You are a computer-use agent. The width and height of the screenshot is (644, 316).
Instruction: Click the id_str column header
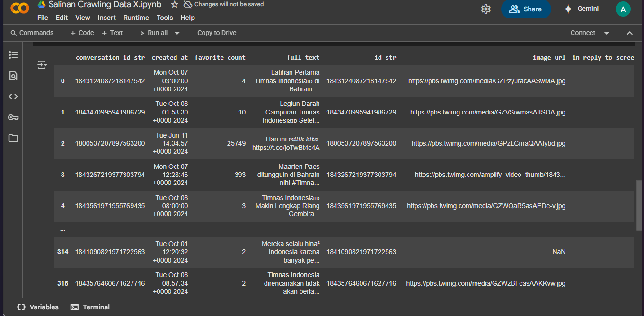click(385, 57)
